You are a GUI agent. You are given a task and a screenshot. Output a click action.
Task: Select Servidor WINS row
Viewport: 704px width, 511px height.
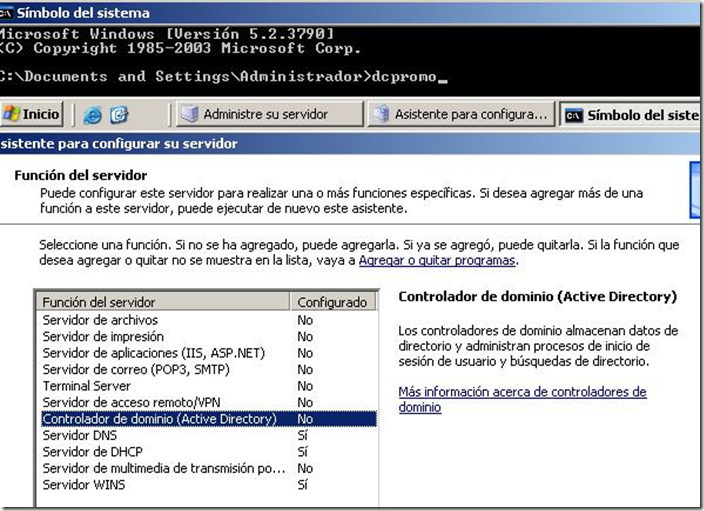tap(209, 485)
